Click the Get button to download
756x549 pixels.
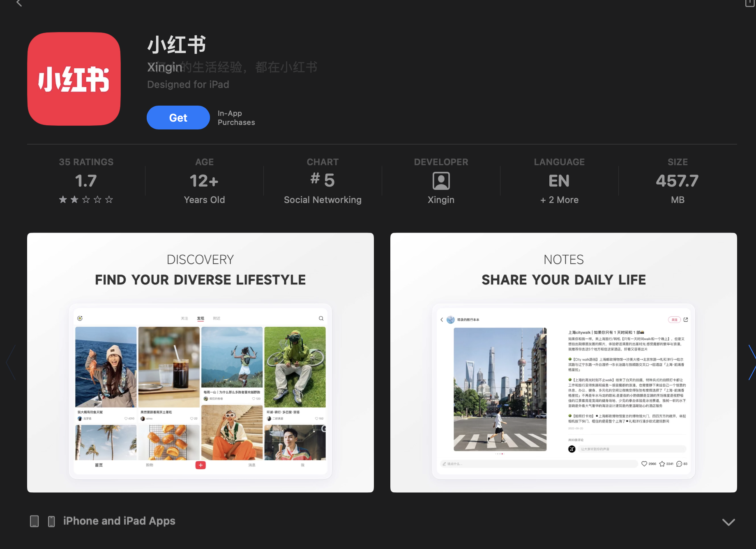178,118
